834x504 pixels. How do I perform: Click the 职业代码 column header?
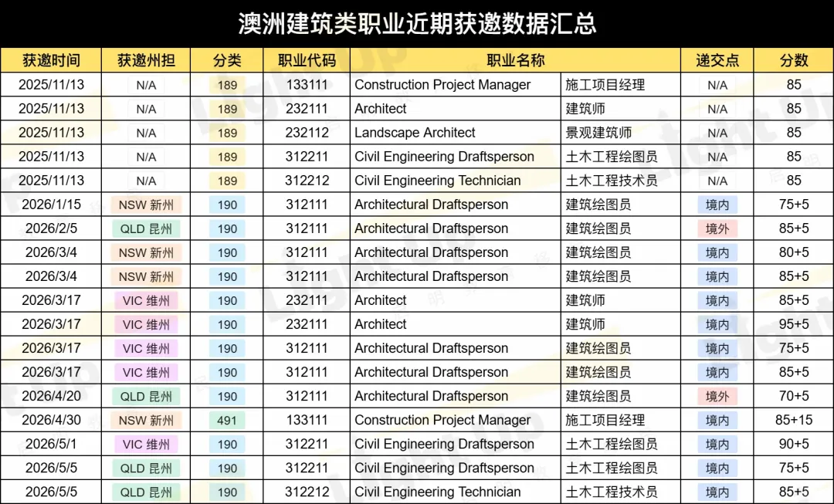[307, 60]
